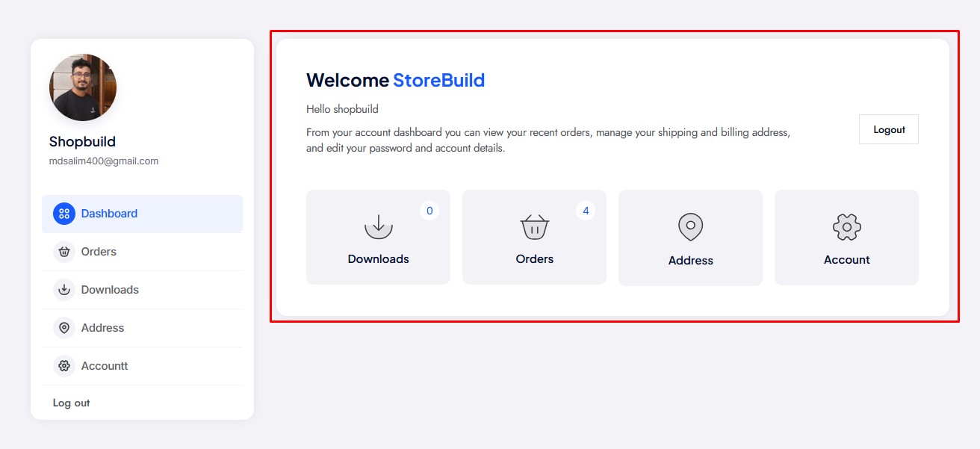Click the Shopbuild profile name
This screenshot has width=980, height=449.
pyautogui.click(x=82, y=142)
